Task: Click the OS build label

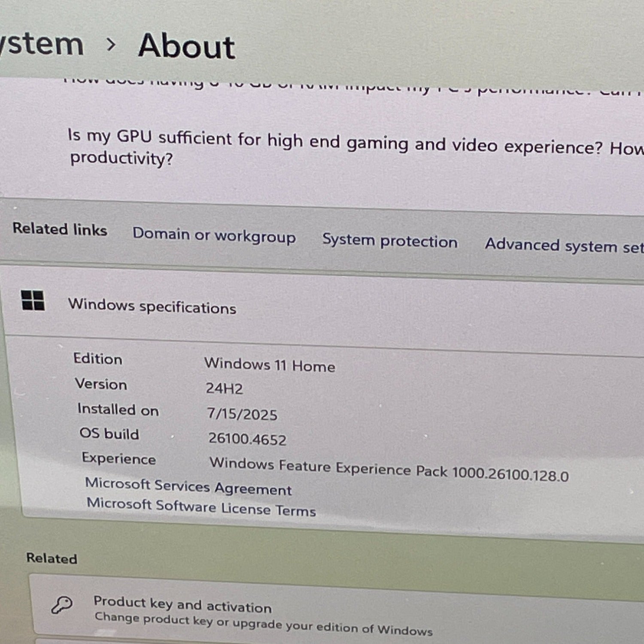Action: [x=109, y=434]
